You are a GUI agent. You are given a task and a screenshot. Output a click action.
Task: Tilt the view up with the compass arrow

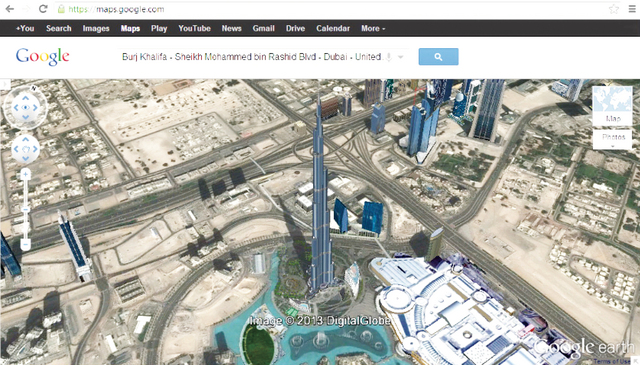[25, 98]
